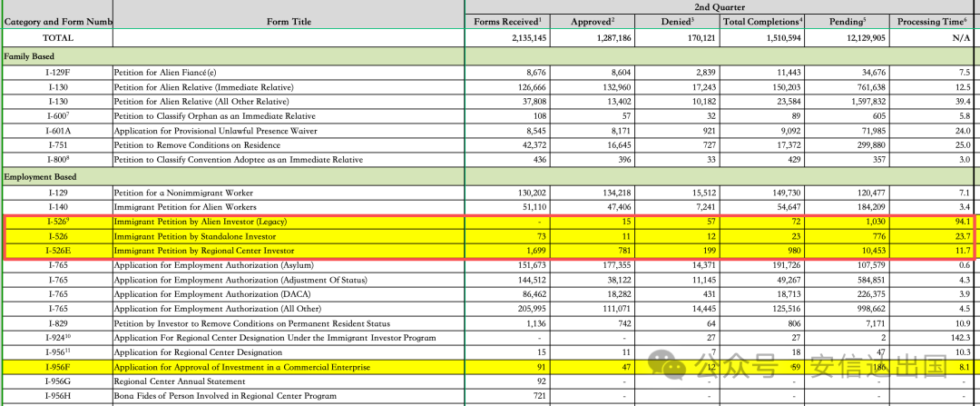This screenshot has width=980, height=406.
Task: Select processing time value 142.3
Action: [959, 338]
